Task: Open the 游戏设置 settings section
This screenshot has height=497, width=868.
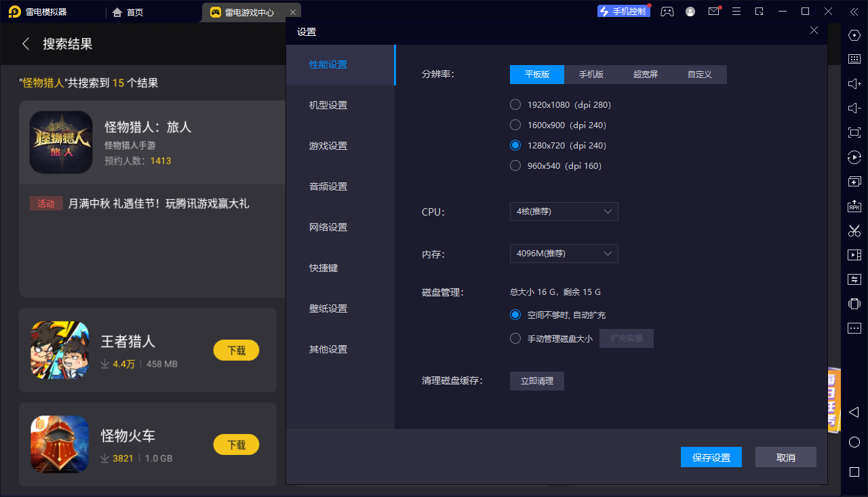Action: click(x=340, y=146)
